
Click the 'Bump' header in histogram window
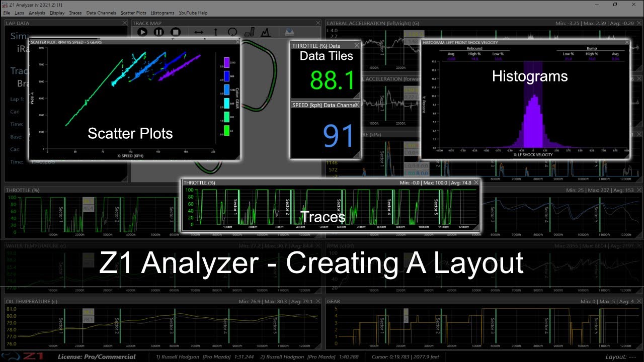[x=591, y=49]
